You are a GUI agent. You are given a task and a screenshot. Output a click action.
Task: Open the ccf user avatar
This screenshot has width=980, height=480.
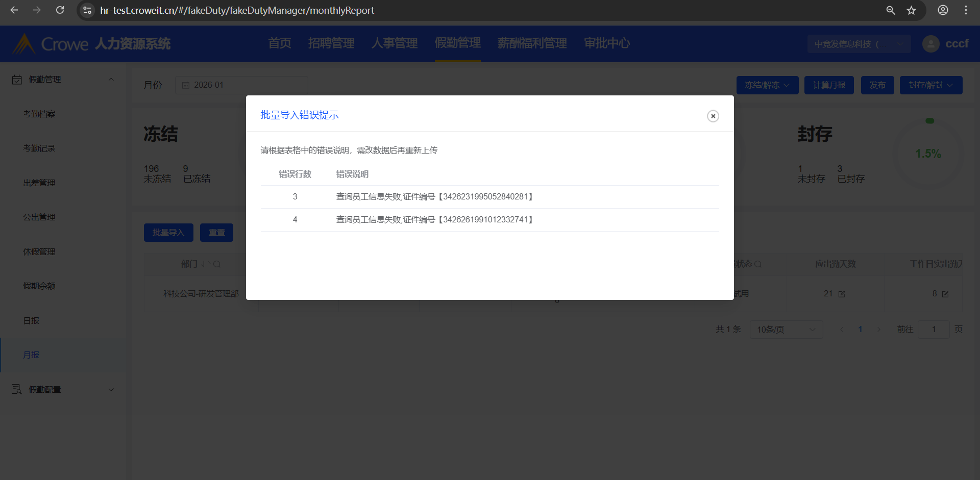coord(931,44)
